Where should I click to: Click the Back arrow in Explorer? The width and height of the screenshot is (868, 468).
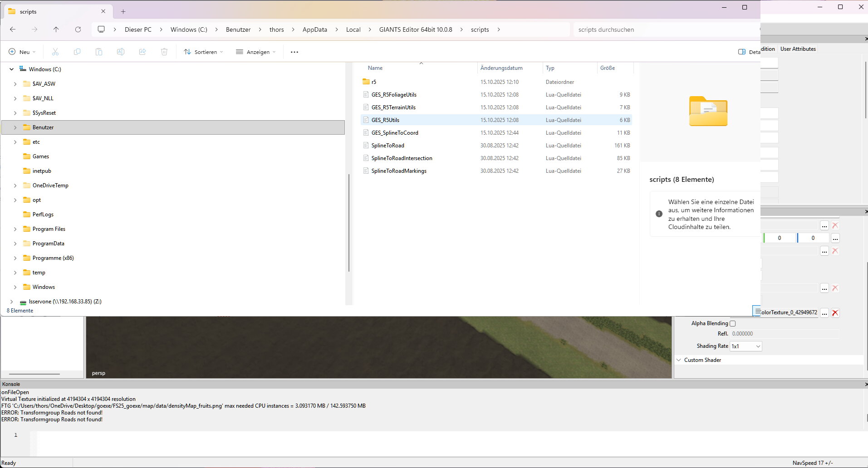13,29
